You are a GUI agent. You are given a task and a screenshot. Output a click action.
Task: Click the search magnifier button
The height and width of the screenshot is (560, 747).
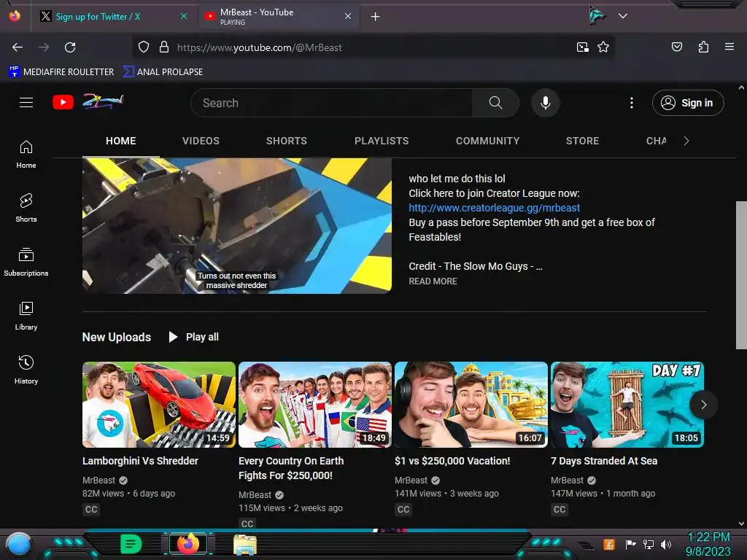point(495,103)
